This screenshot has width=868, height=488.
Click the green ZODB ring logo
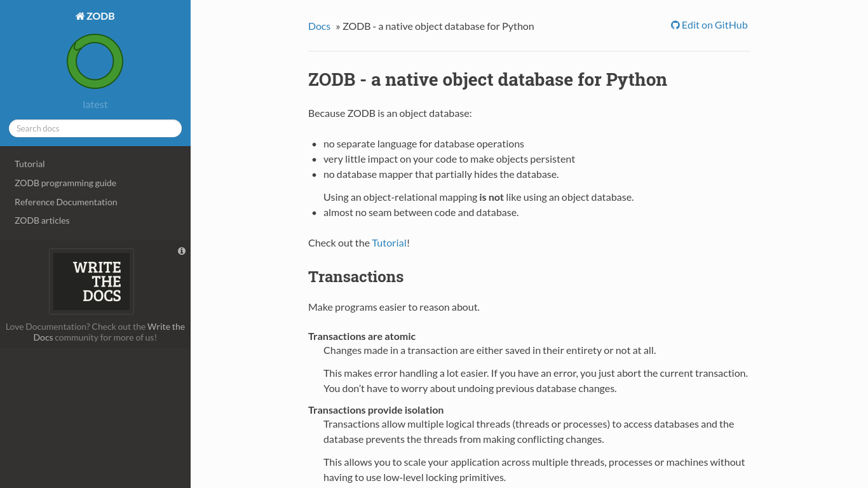pyautogui.click(x=95, y=62)
